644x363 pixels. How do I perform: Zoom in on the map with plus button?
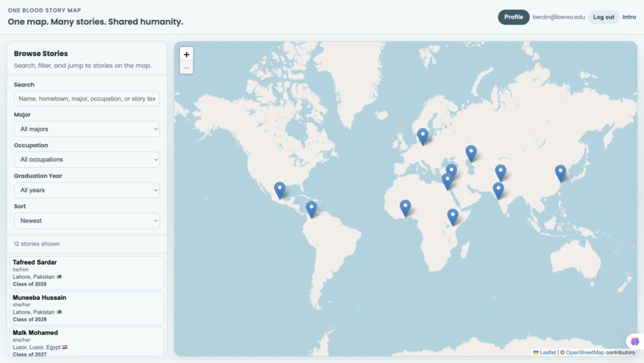click(x=186, y=54)
